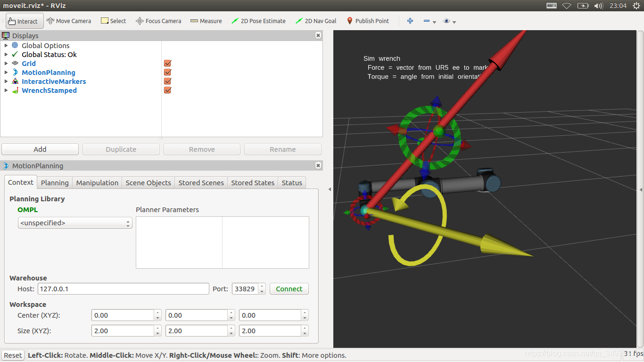Screen dimensions: 644x362
Task: Open the system settings gear menu
Action: pos(636,6)
